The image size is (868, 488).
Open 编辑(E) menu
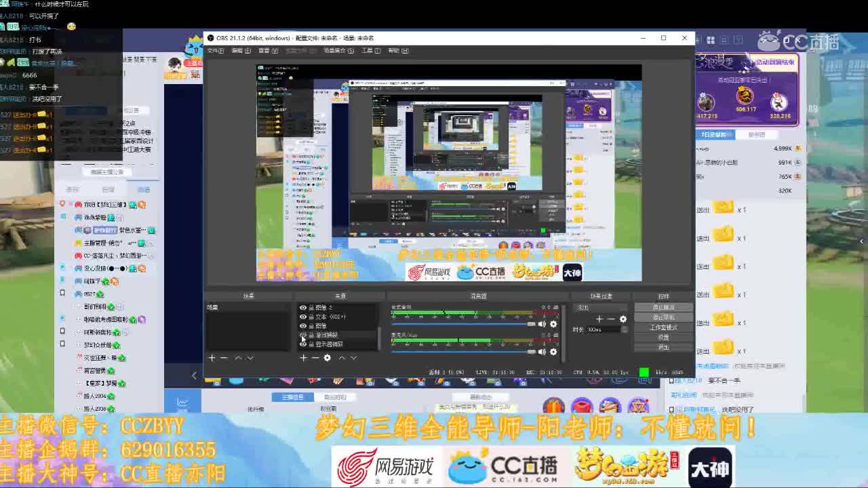click(241, 51)
